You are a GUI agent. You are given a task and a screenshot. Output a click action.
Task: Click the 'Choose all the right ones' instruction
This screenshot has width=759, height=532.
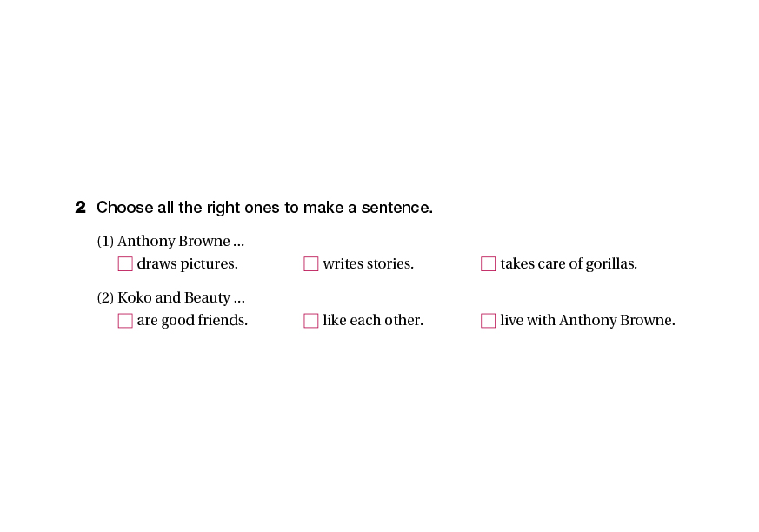point(264,208)
